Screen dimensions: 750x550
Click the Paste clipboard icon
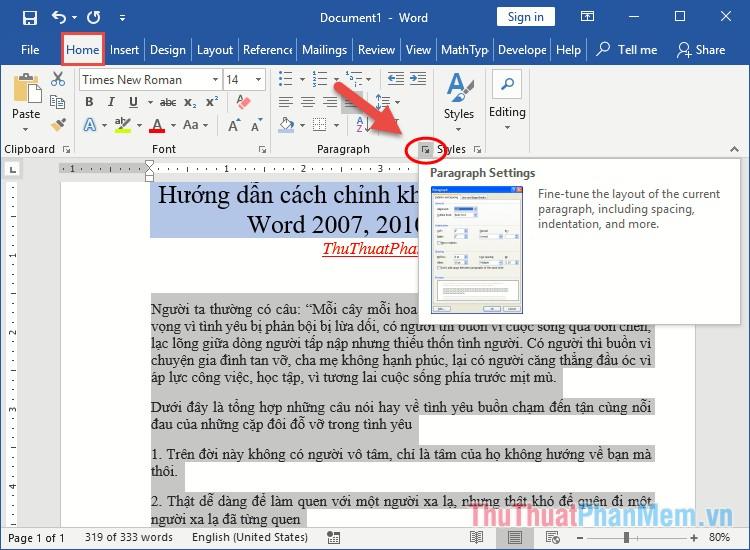pos(26,88)
